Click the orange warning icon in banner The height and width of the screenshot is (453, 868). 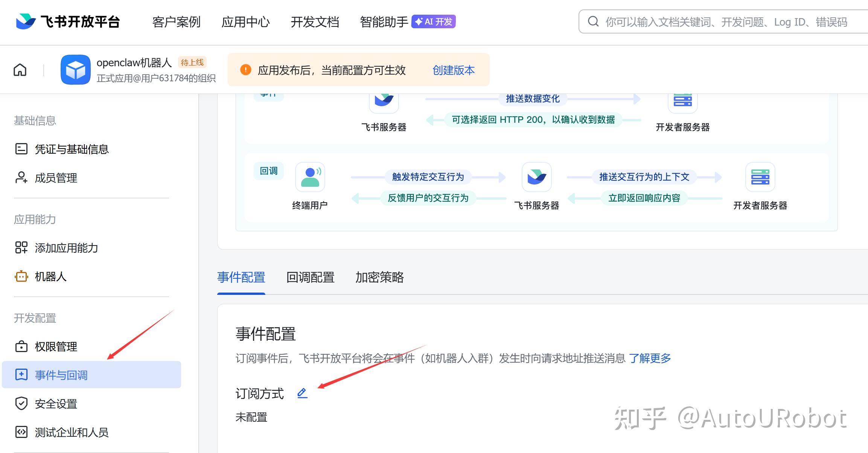point(245,70)
